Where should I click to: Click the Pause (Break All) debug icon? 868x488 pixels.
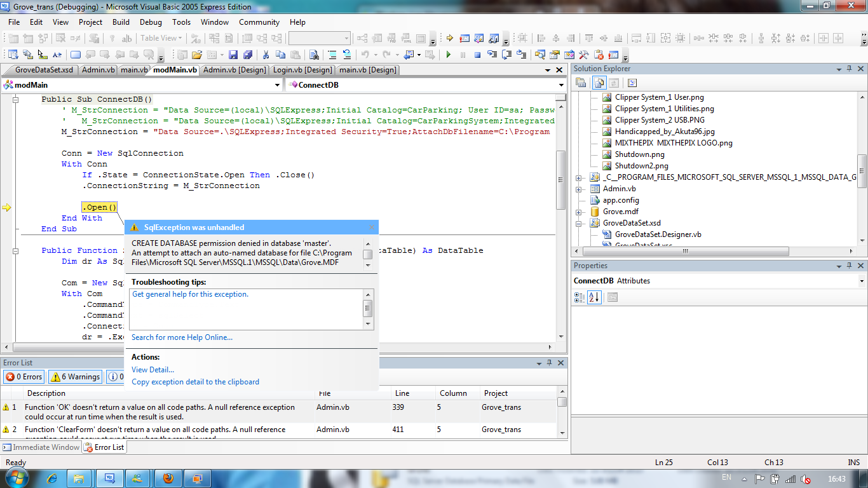pyautogui.click(x=463, y=55)
